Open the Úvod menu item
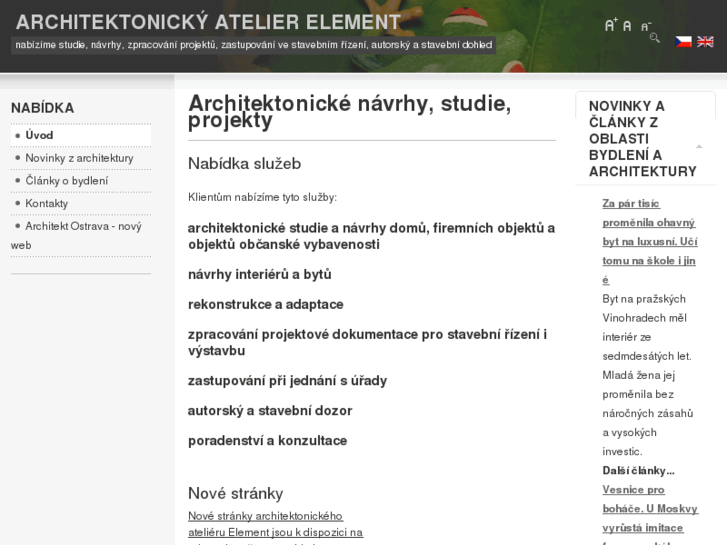The width and height of the screenshot is (727, 545). tap(81, 135)
